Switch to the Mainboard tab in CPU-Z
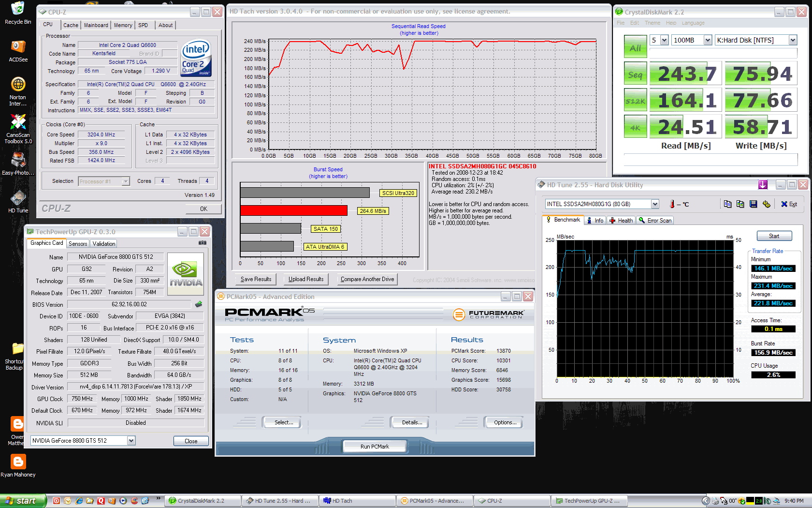This screenshot has height=508, width=812. [96, 25]
